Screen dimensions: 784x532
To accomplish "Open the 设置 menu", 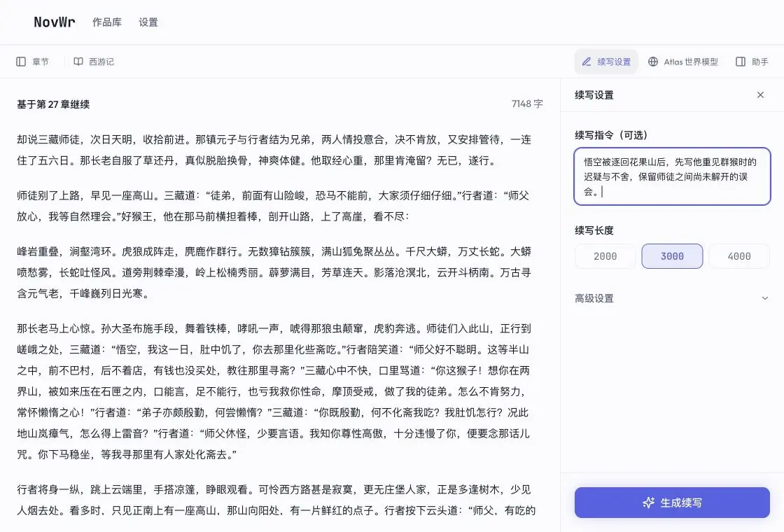I will coord(148,22).
